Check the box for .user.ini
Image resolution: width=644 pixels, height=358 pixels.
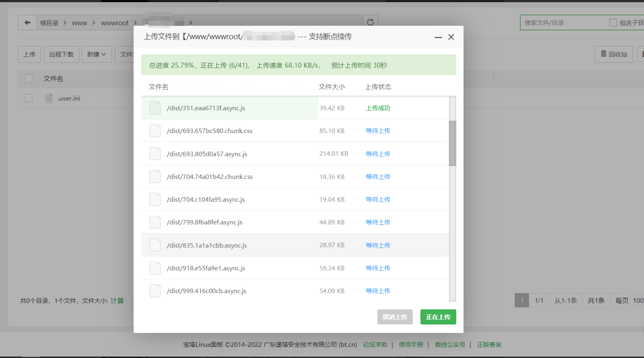coord(28,98)
